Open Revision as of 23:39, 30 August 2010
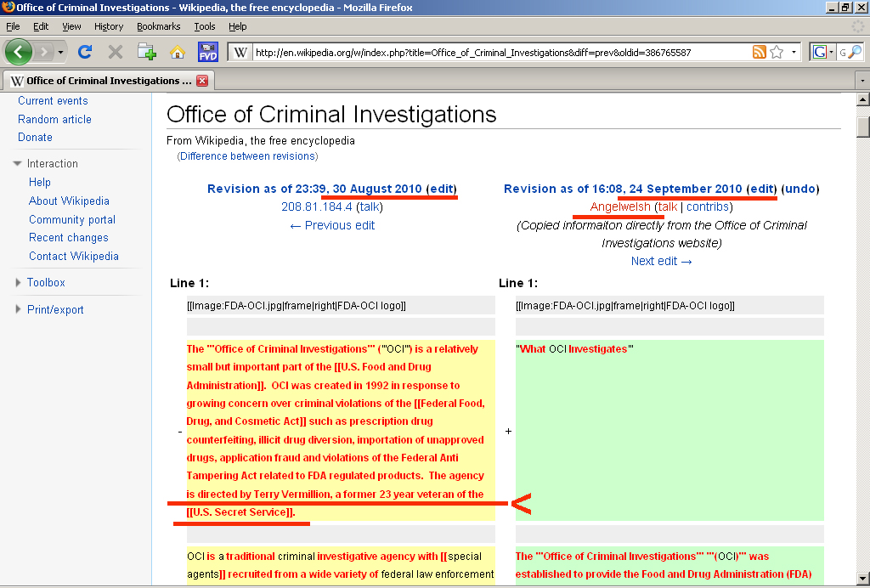Screen dimensions: 870x588 [x=314, y=189]
